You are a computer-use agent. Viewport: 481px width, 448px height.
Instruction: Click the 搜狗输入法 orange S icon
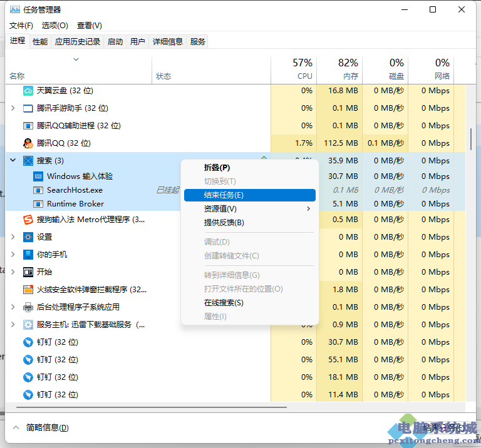pyautogui.click(x=28, y=220)
